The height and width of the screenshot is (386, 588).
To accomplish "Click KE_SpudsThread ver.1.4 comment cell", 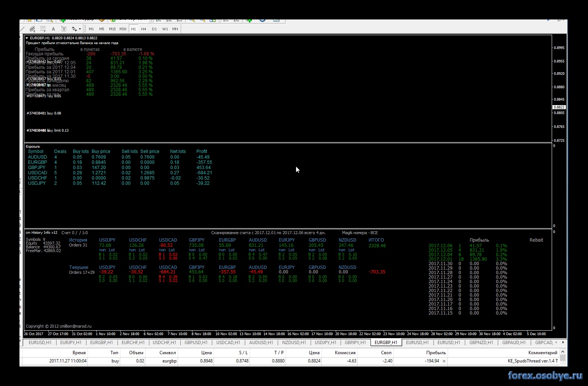I will 533,361.
